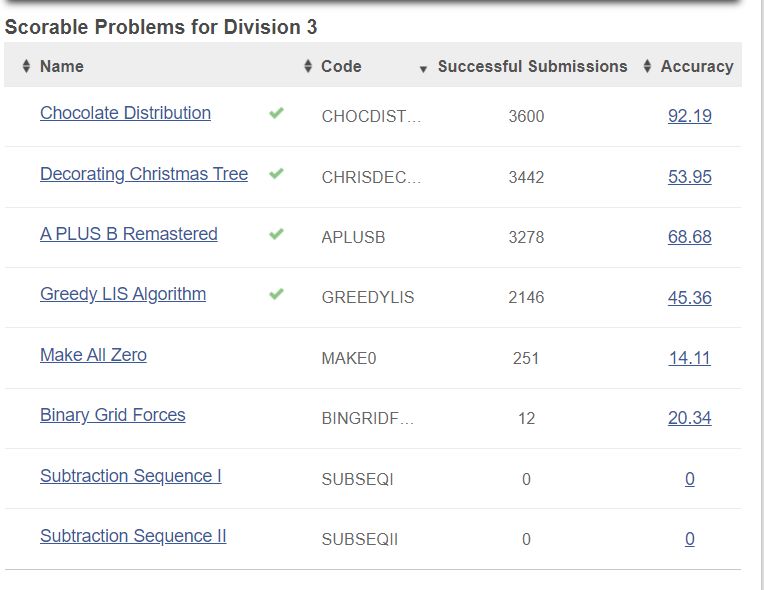Click green checkmark beside Greedy LIS Algorithm

pyautogui.click(x=277, y=294)
